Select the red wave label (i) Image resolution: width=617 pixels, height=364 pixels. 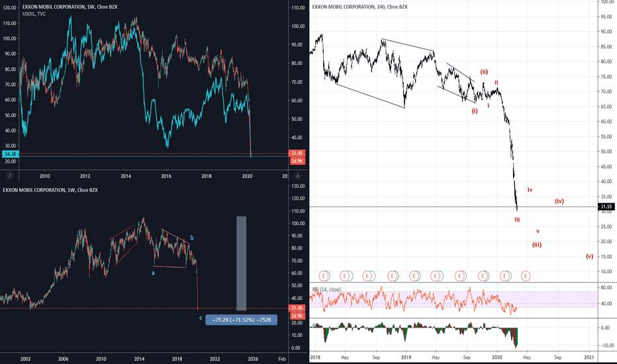475,111
